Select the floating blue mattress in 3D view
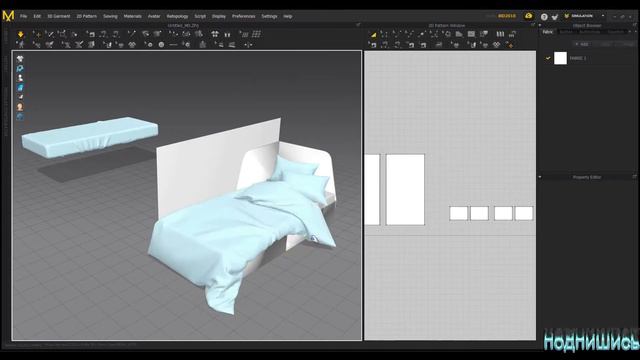Viewport: 640px width, 360px height. [x=90, y=137]
